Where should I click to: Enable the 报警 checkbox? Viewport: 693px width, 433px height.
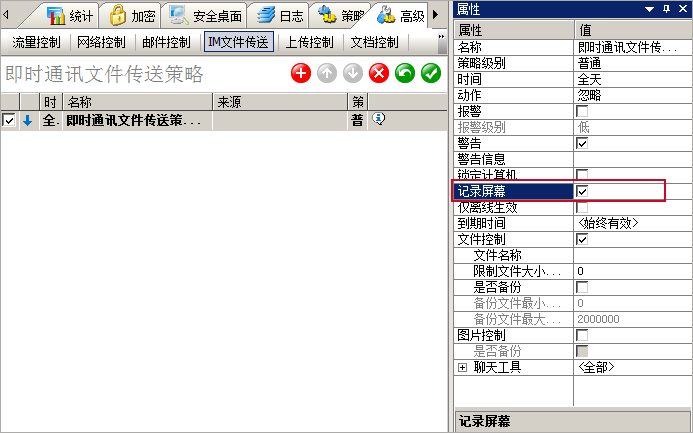pyautogui.click(x=582, y=111)
